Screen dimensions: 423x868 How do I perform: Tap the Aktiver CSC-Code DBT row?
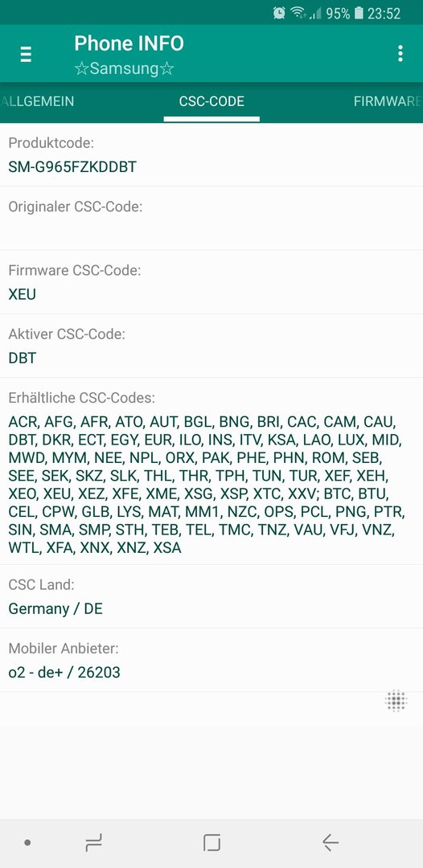click(x=211, y=346)
